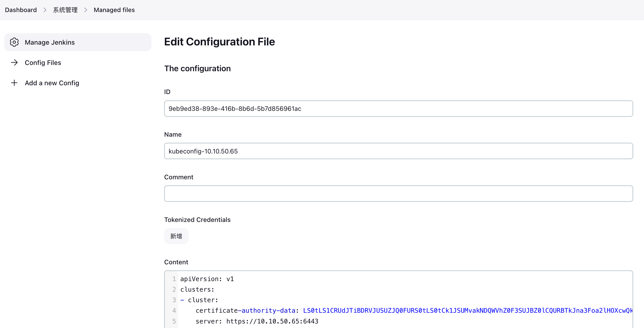Viewport: 644px width, 328px height.
Task: Click line number 4 in editor gutter
Action: click(174, 310)
